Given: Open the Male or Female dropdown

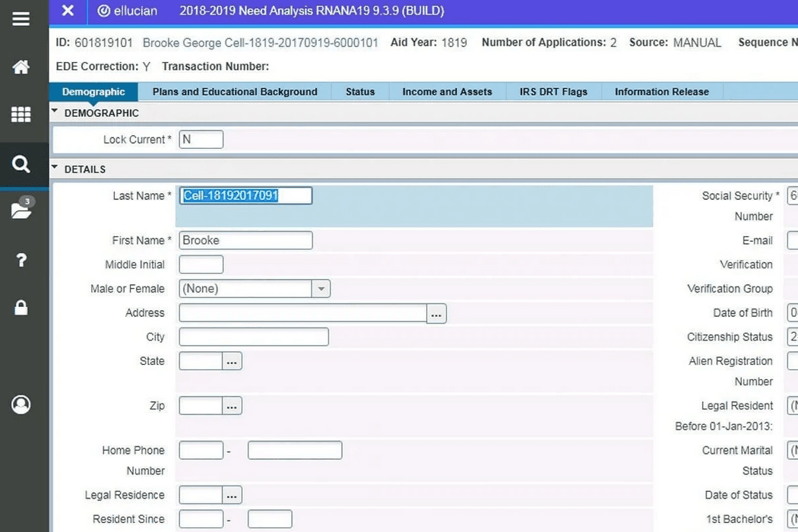Looking at the screenshot, I should [x=321, y=288].
